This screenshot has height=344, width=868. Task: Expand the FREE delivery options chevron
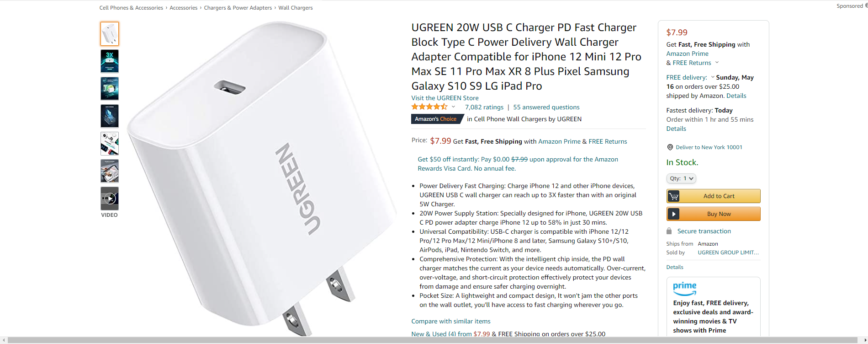point(713,77)
